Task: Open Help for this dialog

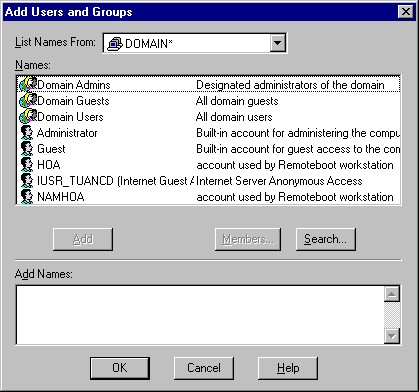Action: pos(288,368)
